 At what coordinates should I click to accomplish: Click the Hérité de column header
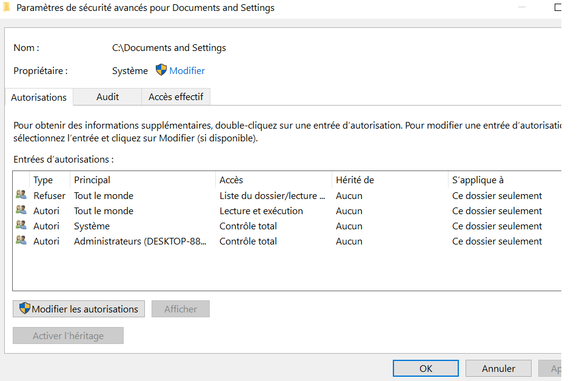(x=355, y=180)
